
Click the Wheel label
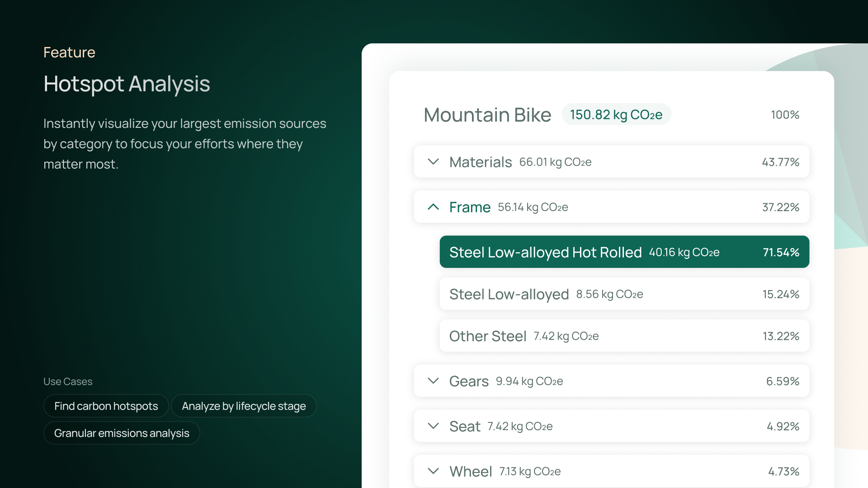pyautogui.click(x=471, y=471)
